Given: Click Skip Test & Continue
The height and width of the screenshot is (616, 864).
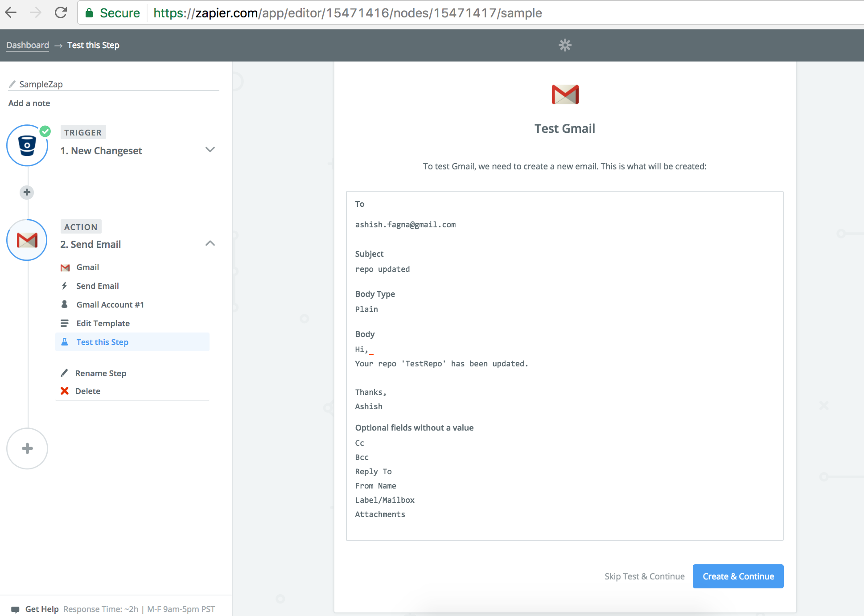Looking at the screenshot, I should [644, 576].
